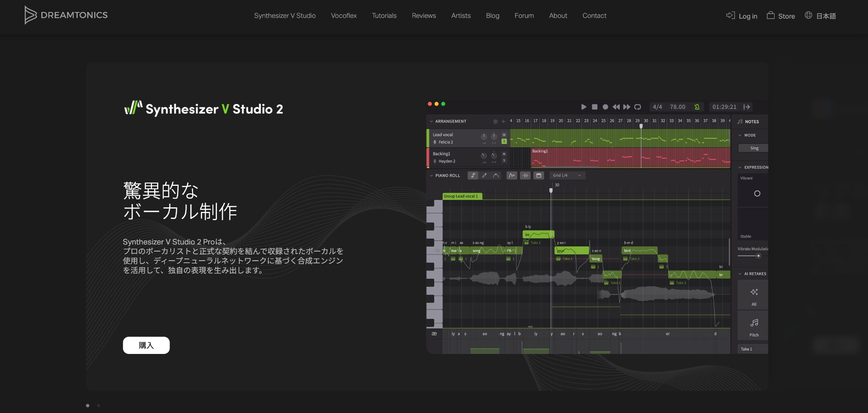This screenshot has height=413, width=868.
Task: Click the audio spectrum display icon
Action: pyautogui.click(x=525, y=175)
